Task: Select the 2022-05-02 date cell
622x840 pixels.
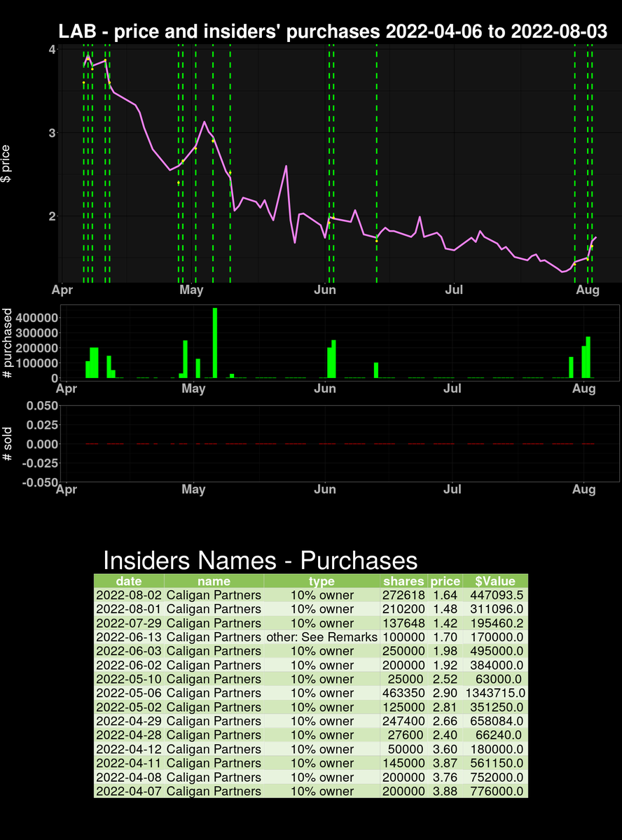Action: [129, 707]
